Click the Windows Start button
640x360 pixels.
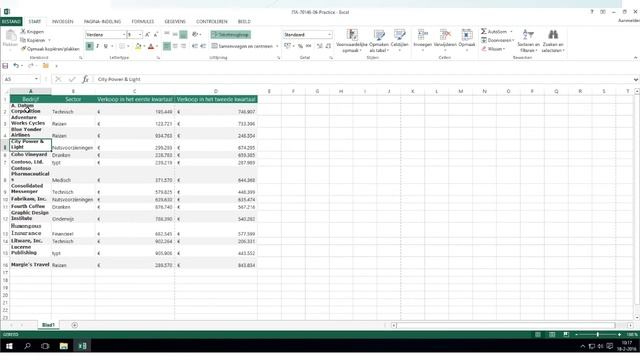click(x=9, y=346)
